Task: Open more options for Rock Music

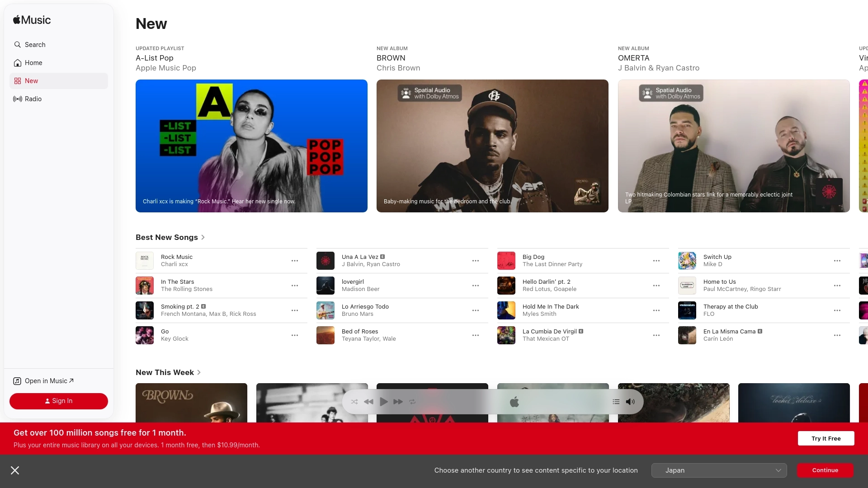Action: click(x=295, y=261)
